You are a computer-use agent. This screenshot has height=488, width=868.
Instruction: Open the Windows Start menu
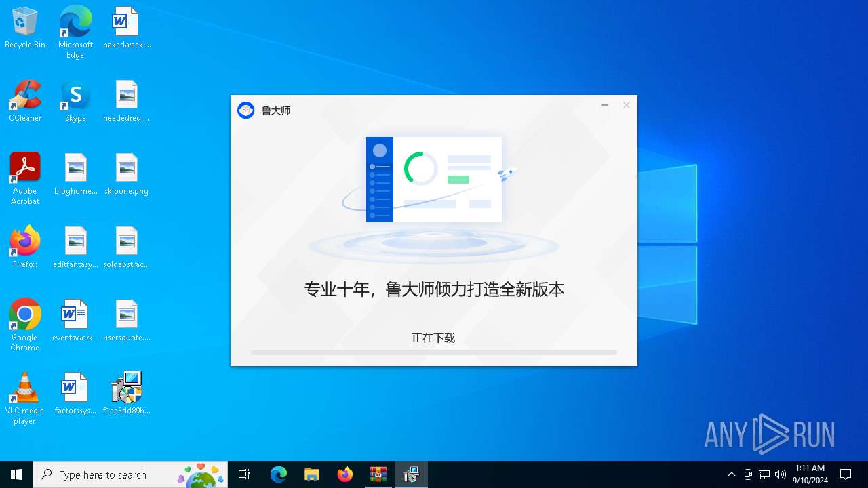(16, 474)
